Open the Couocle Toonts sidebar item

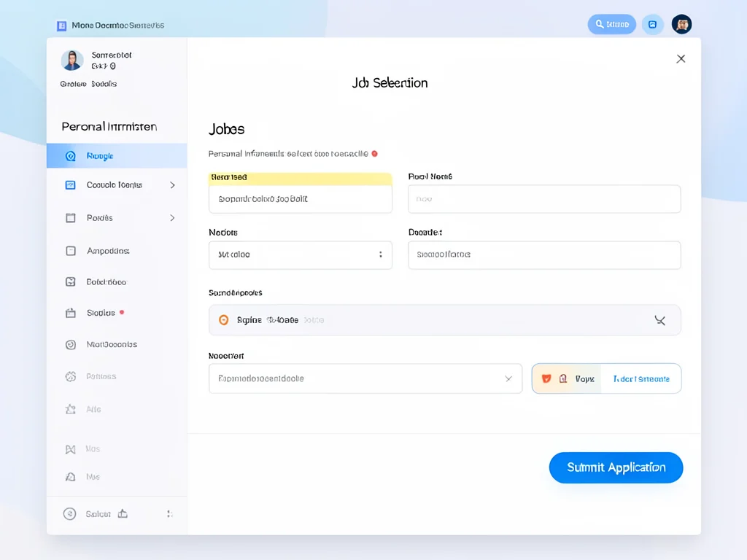coord(117,184)
